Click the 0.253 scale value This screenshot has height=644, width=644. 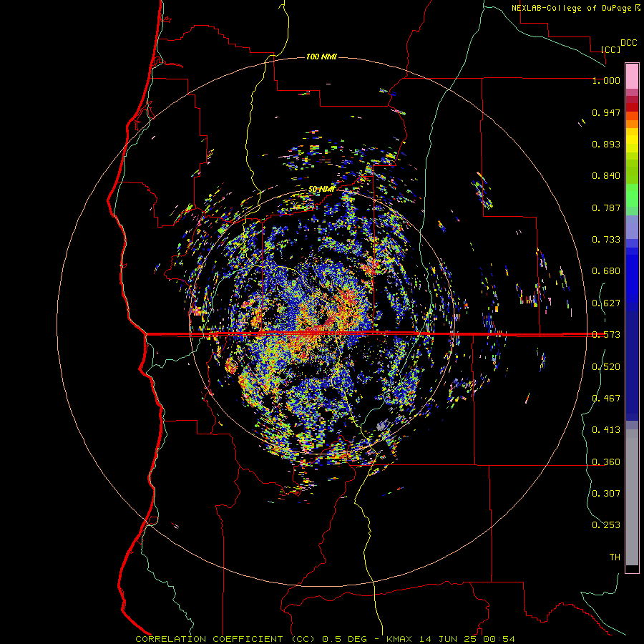[606, 525]
